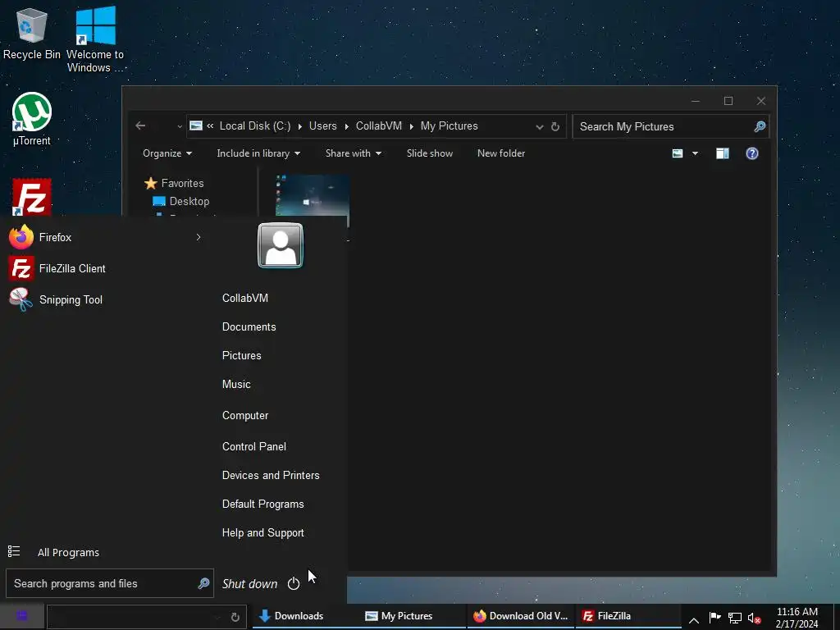Click Local Disk (C:) in address bar

click(x=255, y=126)
